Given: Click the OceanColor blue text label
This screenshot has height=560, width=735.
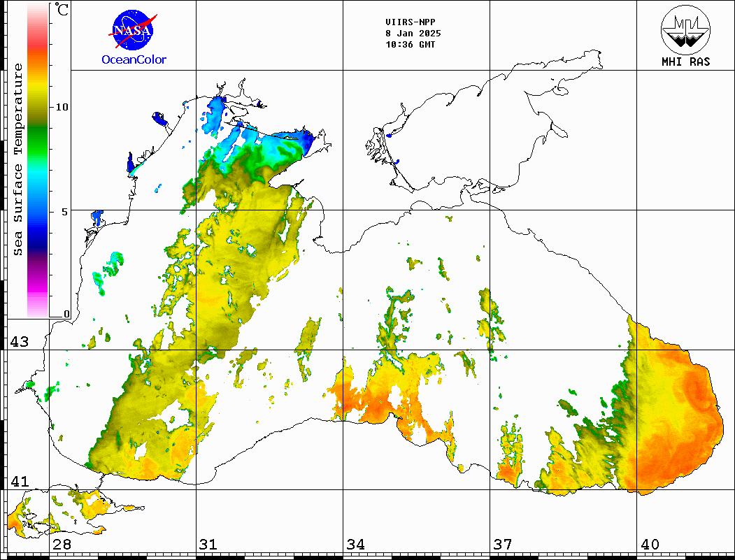Looking at the screenshot, I should pos(134,59).
